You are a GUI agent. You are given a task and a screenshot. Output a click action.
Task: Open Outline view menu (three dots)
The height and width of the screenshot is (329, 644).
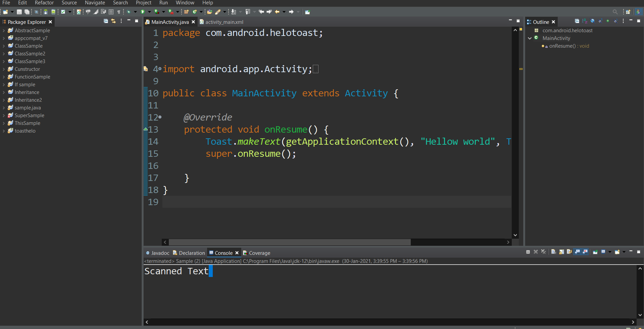623,21
